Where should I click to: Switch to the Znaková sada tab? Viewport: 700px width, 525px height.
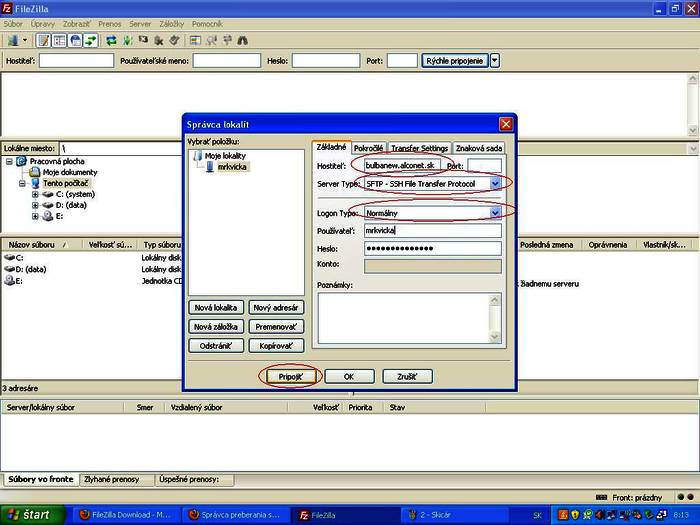click(x=479, y=148)
